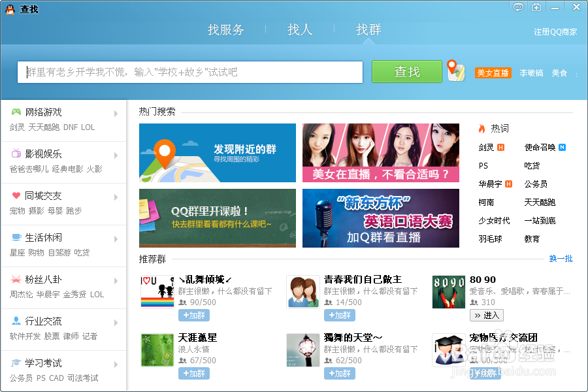The image size is (588, 392).
Task: Open the 美女在直播 banner
Action: point(381,153)
